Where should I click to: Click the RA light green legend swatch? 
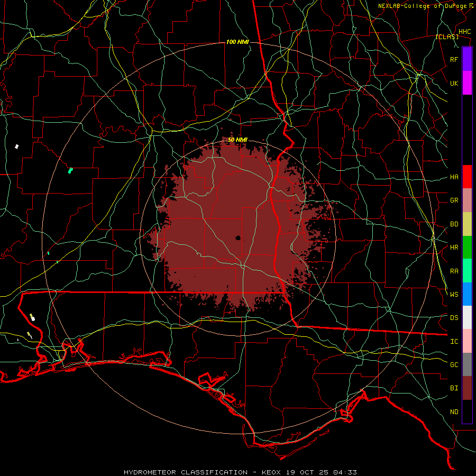[x=467, y=271]
